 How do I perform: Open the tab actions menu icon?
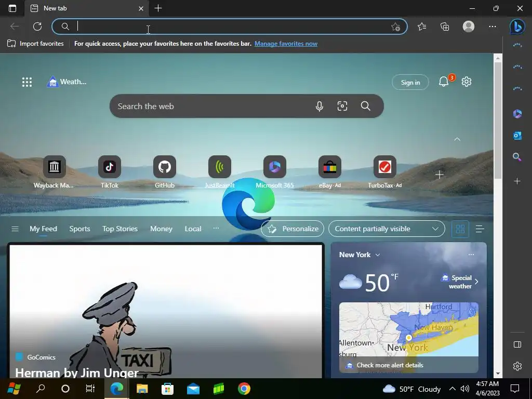pyautogui.click(x=12, y=8)
